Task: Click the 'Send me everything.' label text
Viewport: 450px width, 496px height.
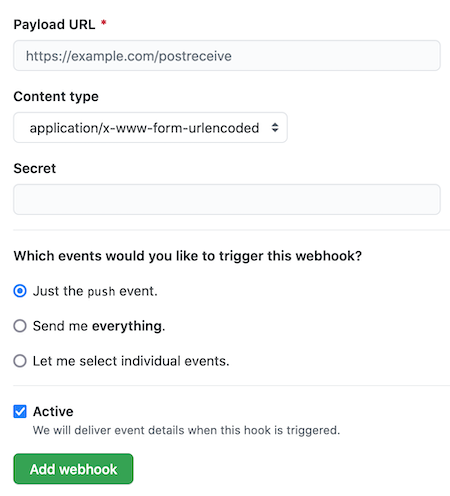Action: 99,326
